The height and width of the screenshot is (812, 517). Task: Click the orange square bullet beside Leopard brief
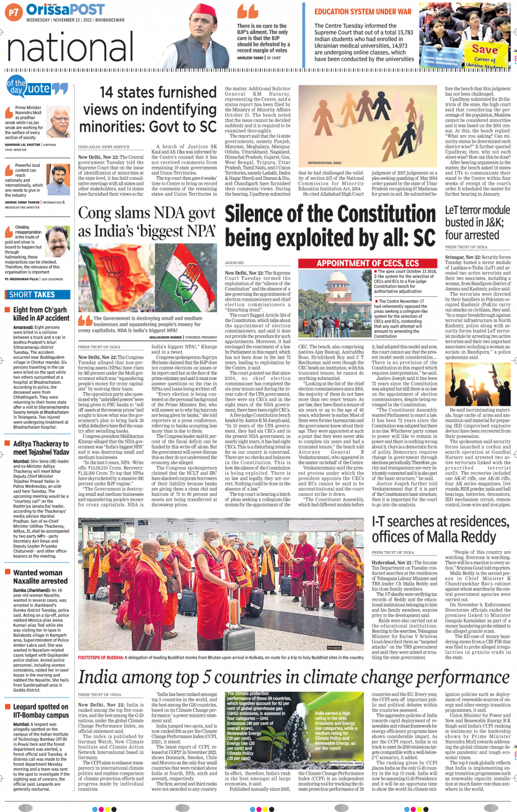[x=8, y=706]
